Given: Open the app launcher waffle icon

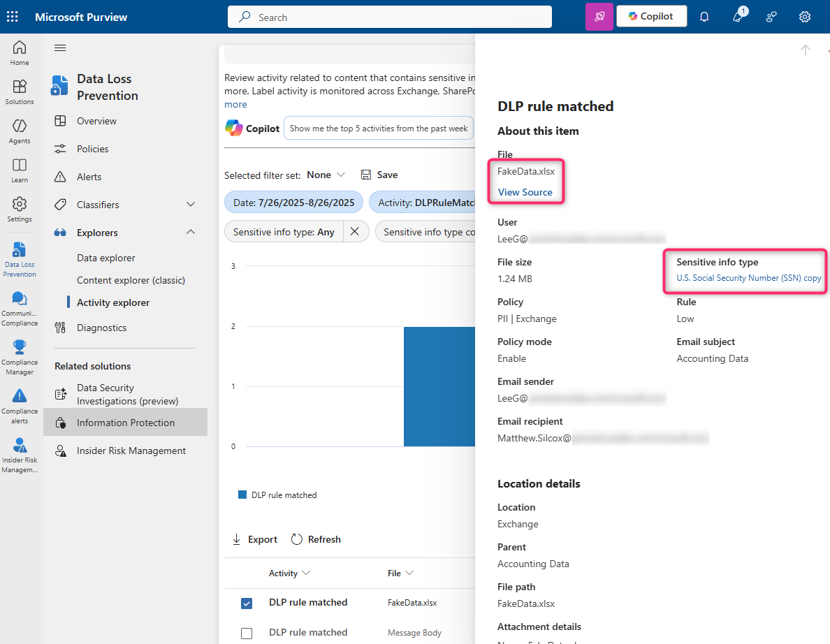Looking at the screenshot, I should [x=12, y=17].
